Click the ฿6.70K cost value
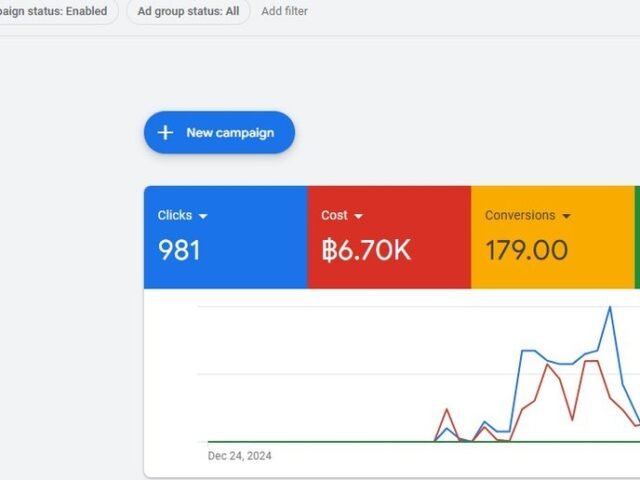 click(366, 250)
